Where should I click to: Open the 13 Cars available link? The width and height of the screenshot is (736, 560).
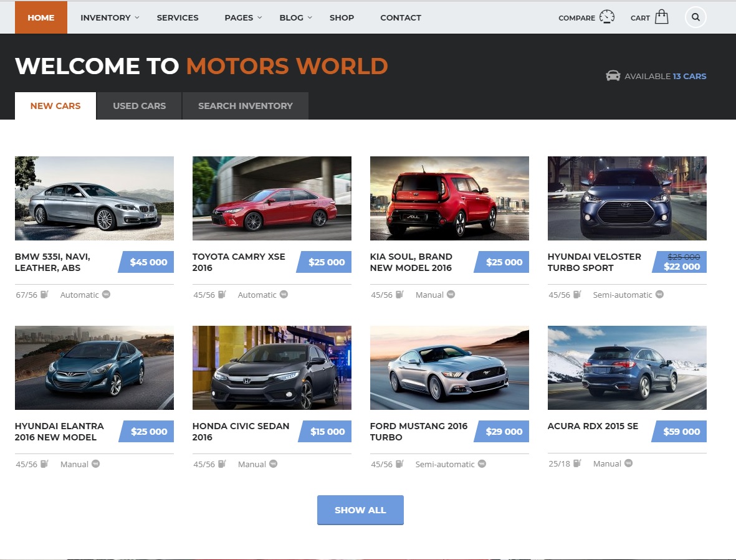[x=689, y=76]
